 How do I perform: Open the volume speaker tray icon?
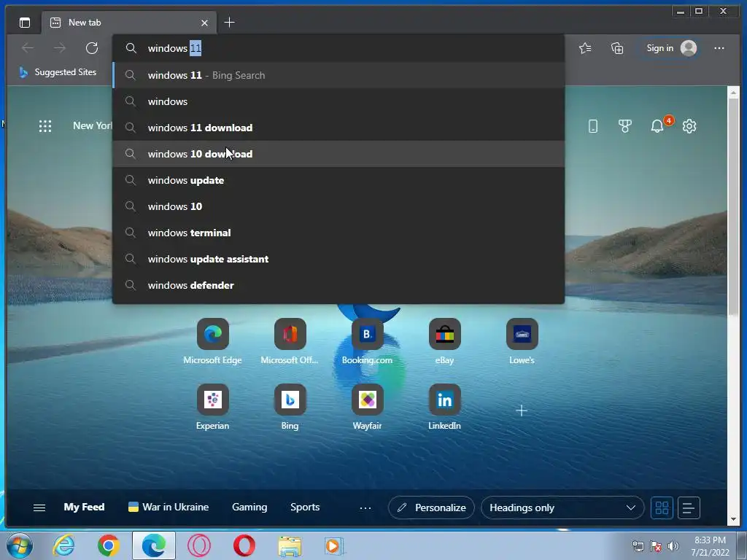coord(673,546)
